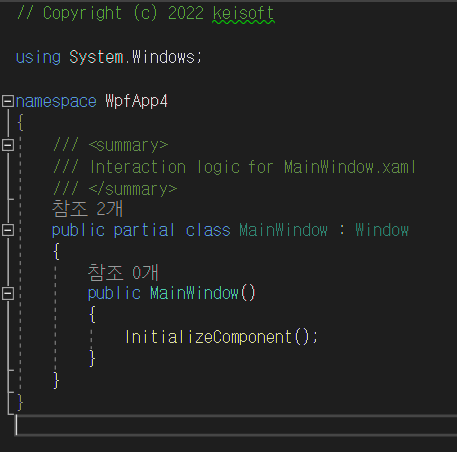Click the 'using' keyword
The height and width of the screenshot is (452, 457).
38,57
